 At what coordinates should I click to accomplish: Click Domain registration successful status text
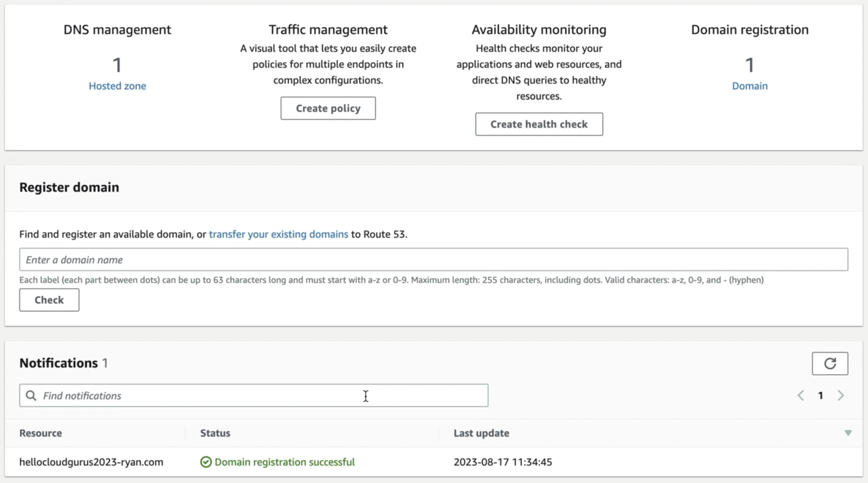coord(285,462)
